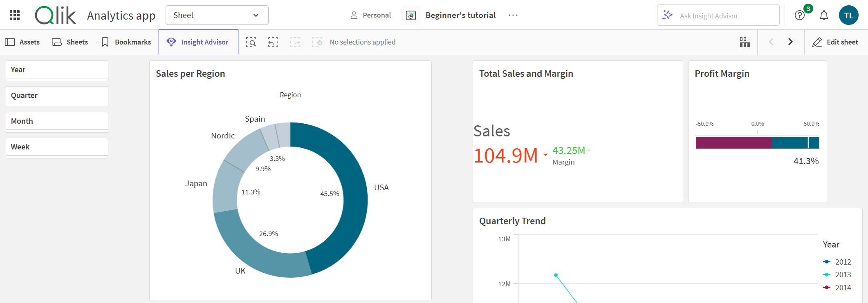Click the app icon beside Beginner's tutorial
868x303 pixels.
tap(410, 16)
